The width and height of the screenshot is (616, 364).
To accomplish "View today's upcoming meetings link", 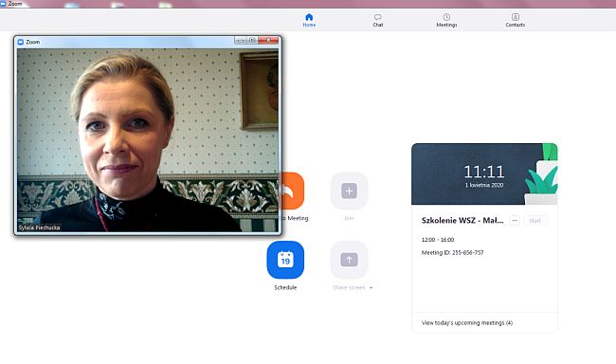I will point(466,322).
